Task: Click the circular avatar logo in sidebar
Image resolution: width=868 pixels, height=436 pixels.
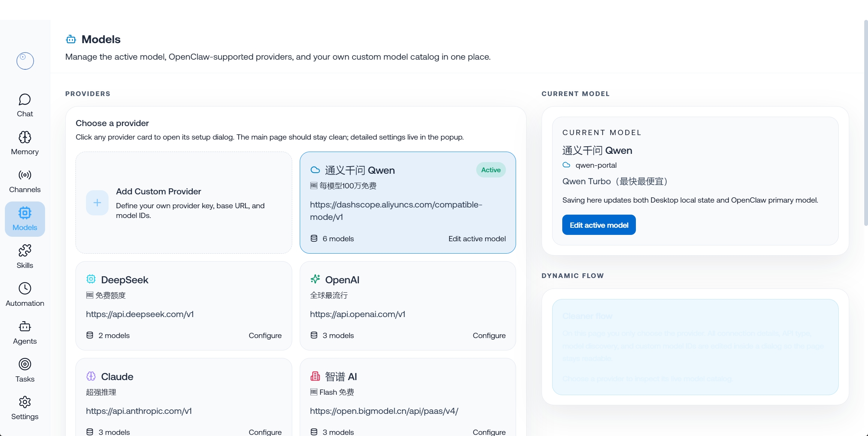Action: [x=25, y=61]
